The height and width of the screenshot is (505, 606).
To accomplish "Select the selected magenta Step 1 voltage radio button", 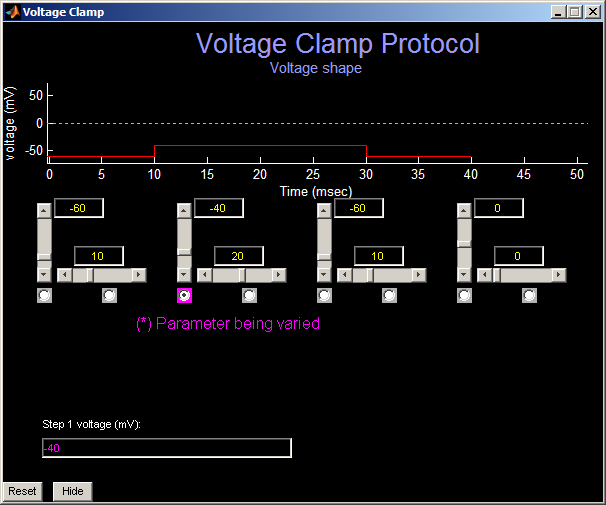I will click(x=184, y=295).
